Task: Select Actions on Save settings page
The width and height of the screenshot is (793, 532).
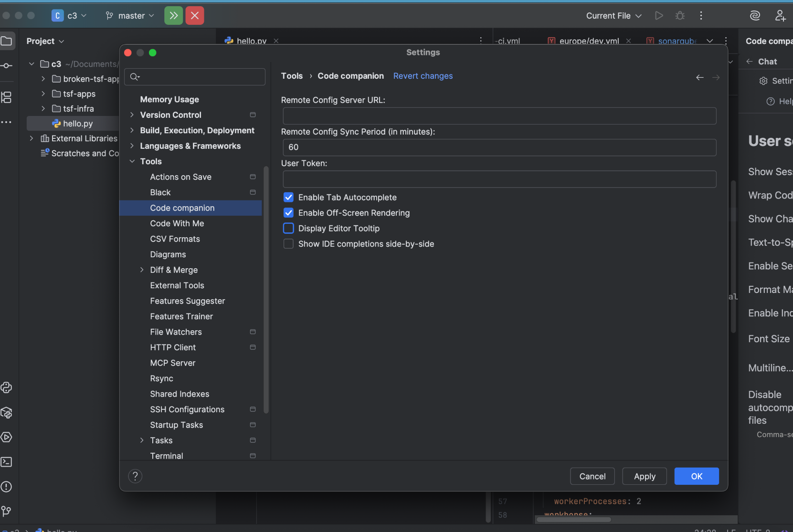Action: (180, 177)
